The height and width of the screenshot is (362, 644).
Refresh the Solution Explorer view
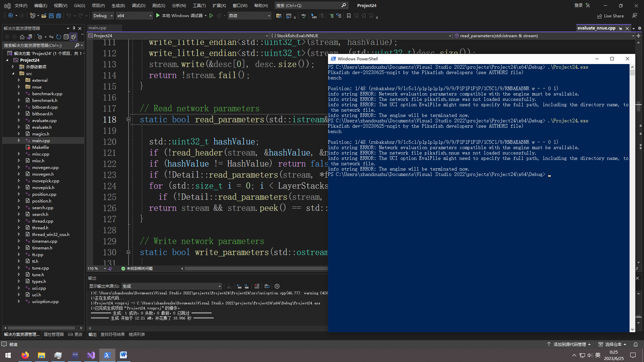(x=58, y=37)
